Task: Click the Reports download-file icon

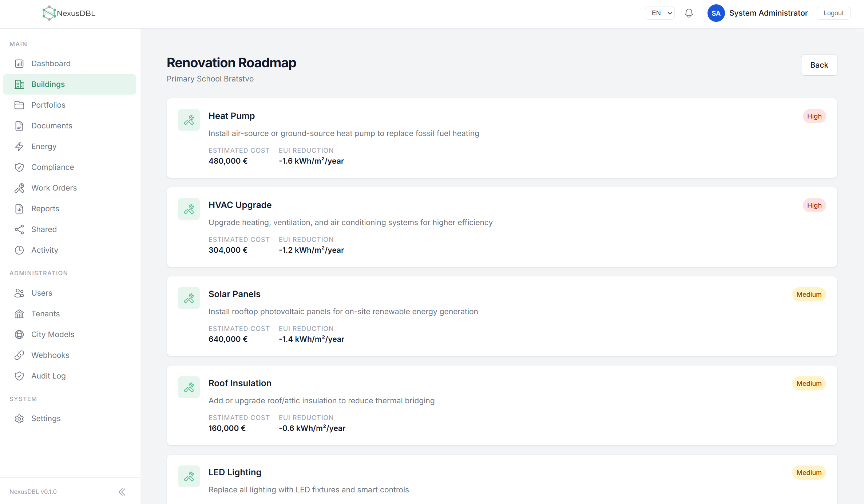Action: [x=19, y=209]
